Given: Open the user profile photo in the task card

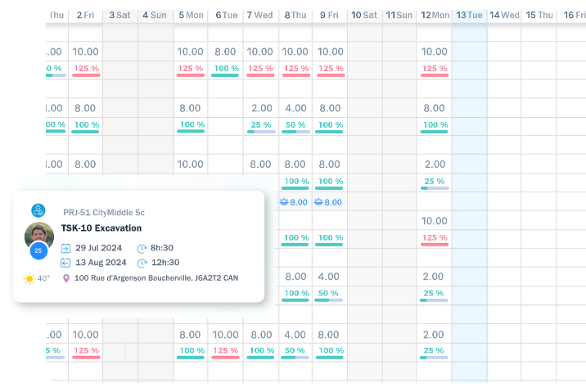Looking at the screenshot, I should (38, 234).
